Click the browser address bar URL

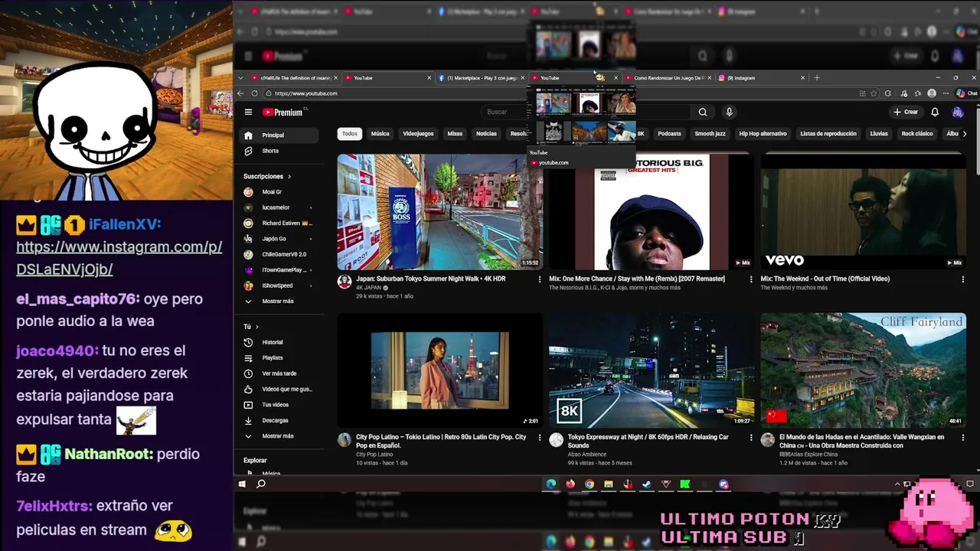(x=305, y=93)
